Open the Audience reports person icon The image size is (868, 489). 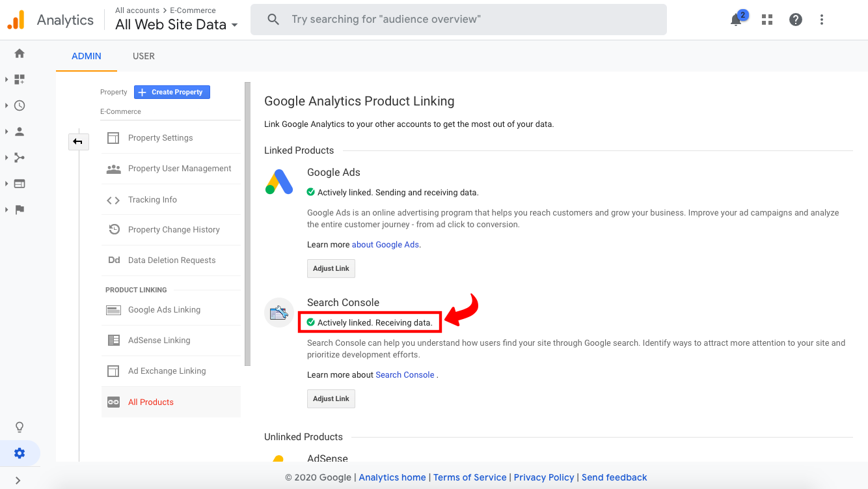[x=19, y=131]
